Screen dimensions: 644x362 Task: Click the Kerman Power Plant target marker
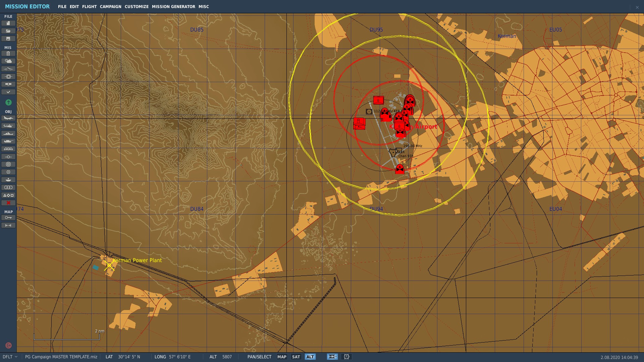(109, 266)
